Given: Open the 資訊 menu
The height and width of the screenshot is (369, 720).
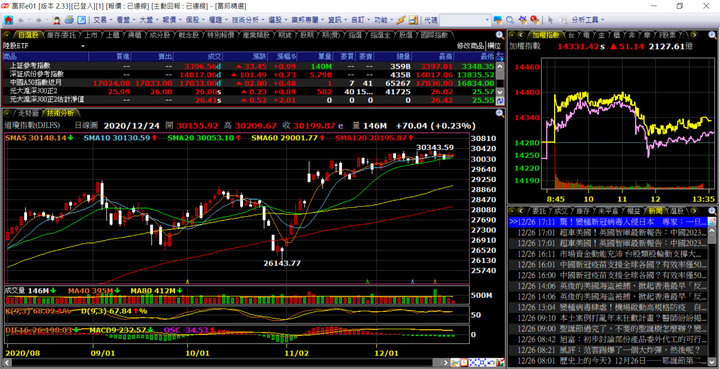Looking at the screenshot, I should (337, 20).
